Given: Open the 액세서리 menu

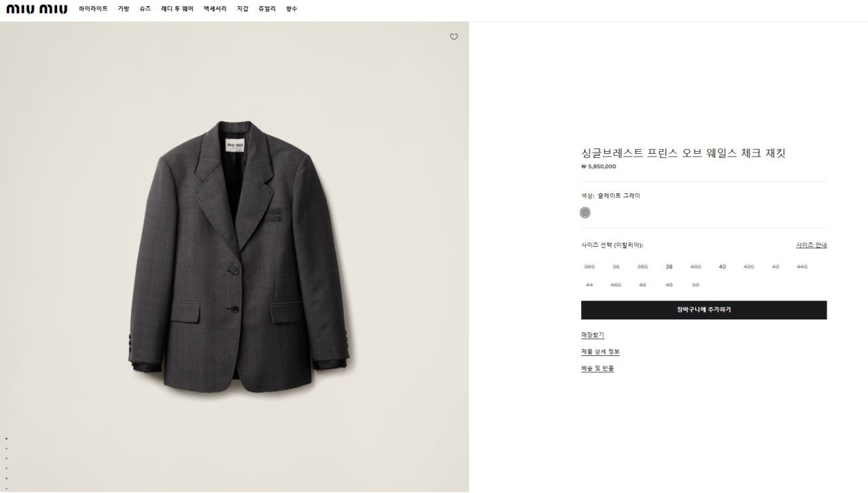Looking at the screenshot, I should click(x=215, y=9).
